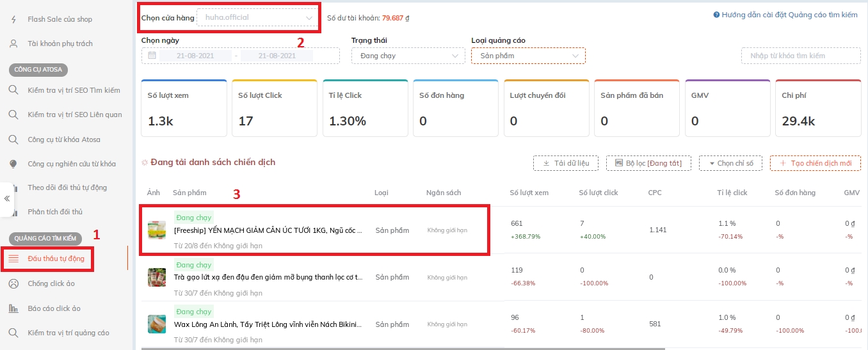Open Kiểm tra vị trí SEO Tìm kiếm
This screenshot has width=868, height=350.
tap(74, 90)
